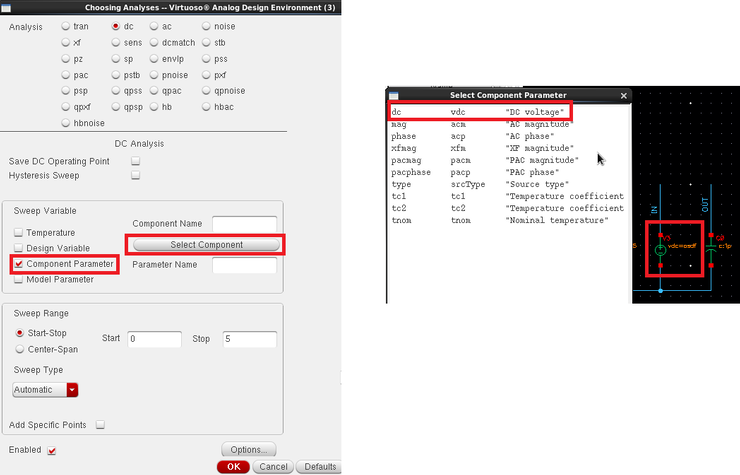Select the dc "DC voltage" parameter row
The image size is (740, 475).
(x=480, y=111)
